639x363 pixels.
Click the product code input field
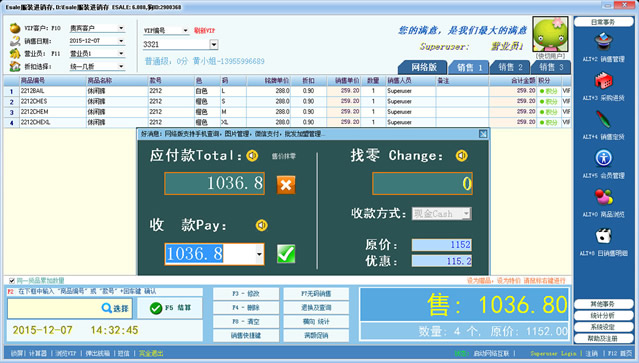click(x=53, y=308)
